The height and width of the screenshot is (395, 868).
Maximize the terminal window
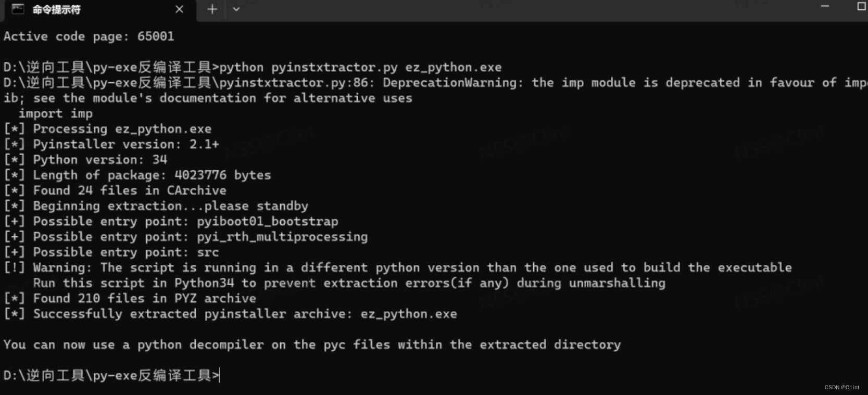861,6
